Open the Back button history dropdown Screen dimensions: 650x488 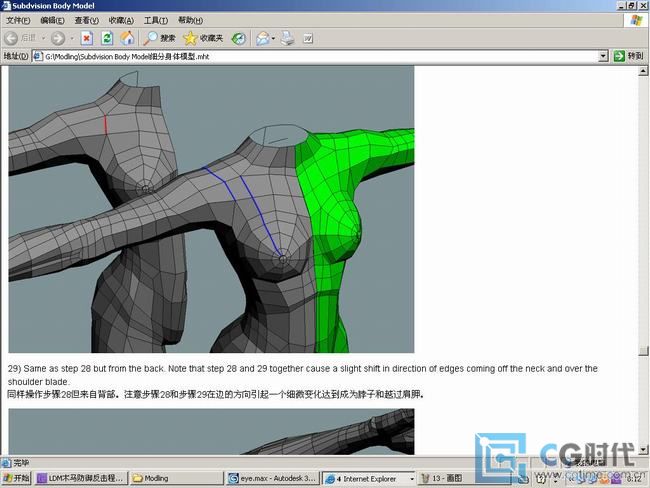(x=43, y=38)
